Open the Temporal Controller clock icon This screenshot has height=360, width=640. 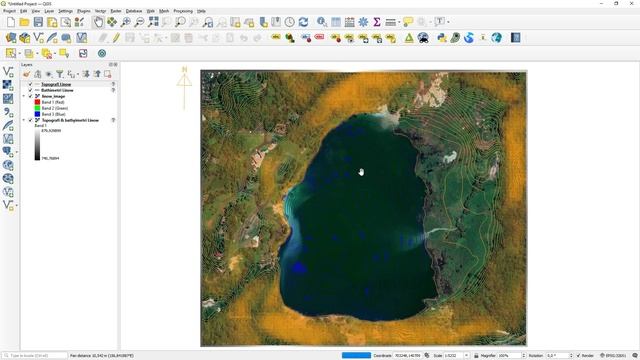tap(290, 22)
